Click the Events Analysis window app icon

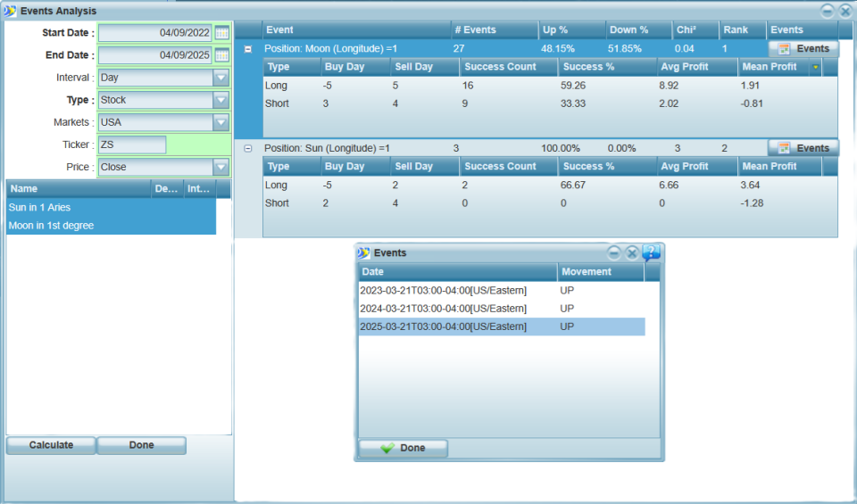pos(10,11)
